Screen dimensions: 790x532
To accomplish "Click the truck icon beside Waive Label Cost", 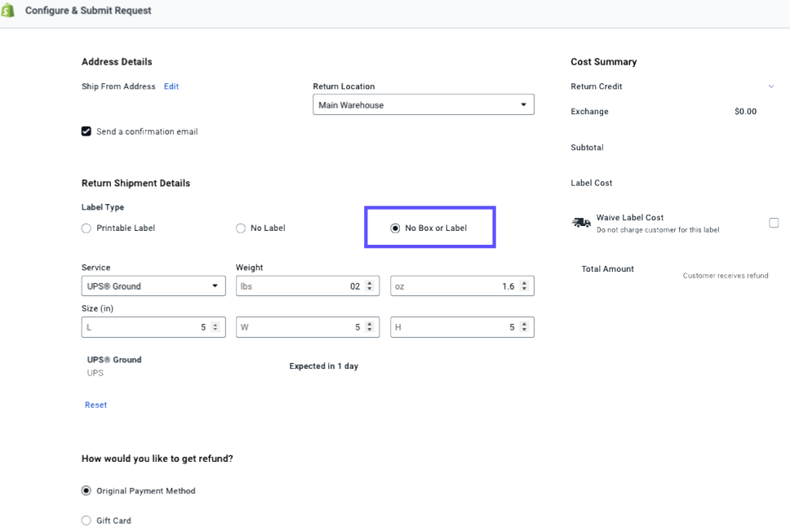I will [x=581, y=222].
